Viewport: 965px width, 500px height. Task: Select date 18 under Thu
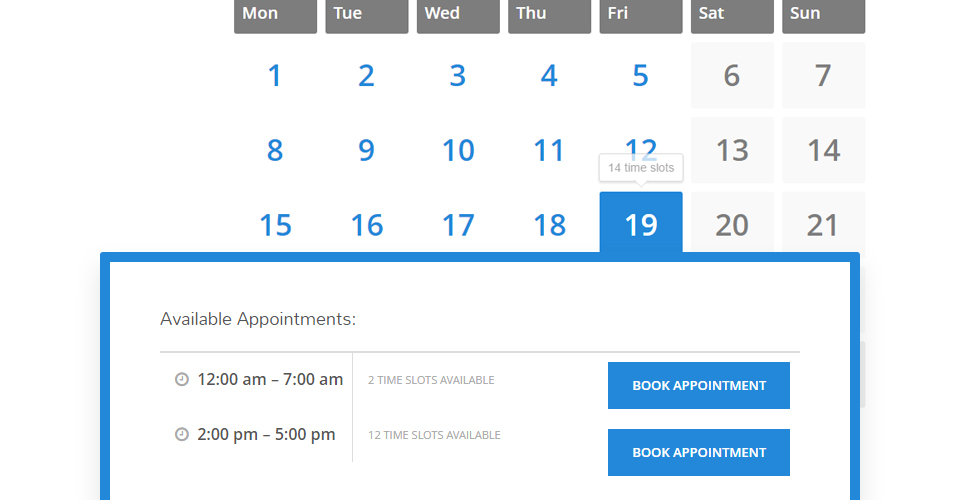click(549, 225)
